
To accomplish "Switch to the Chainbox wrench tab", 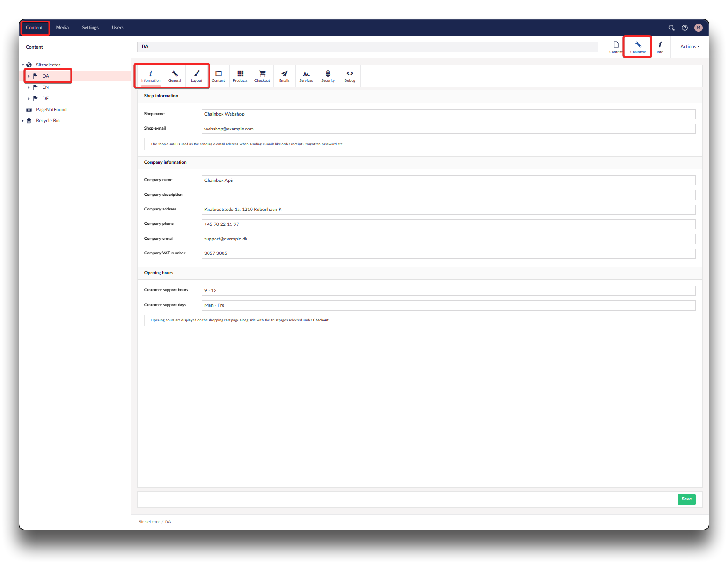I will pyautogui.click(x=638, y=47).
